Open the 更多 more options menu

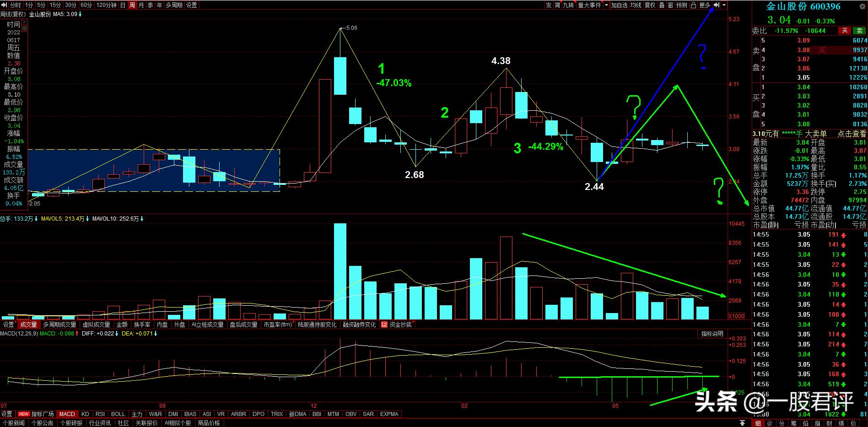(704, 5)
